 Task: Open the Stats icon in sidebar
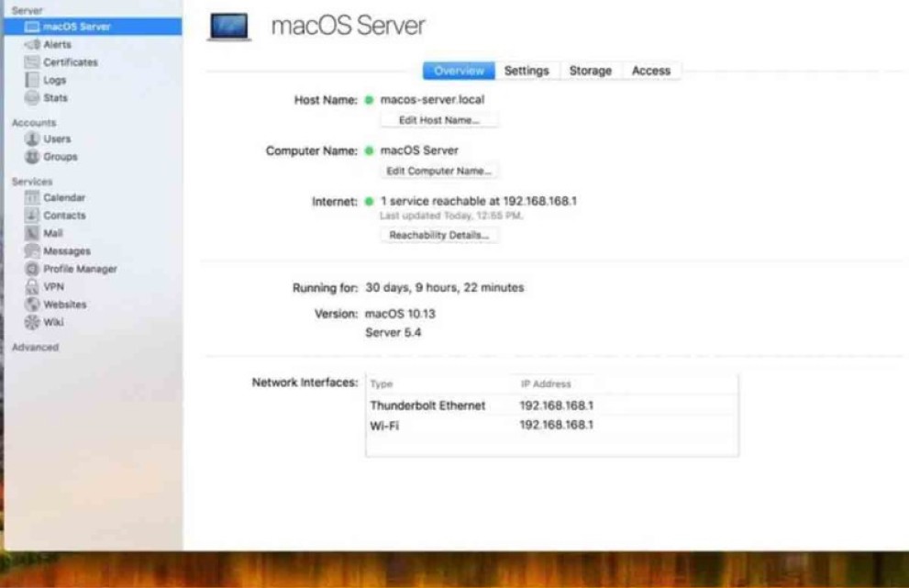(32, 97)
